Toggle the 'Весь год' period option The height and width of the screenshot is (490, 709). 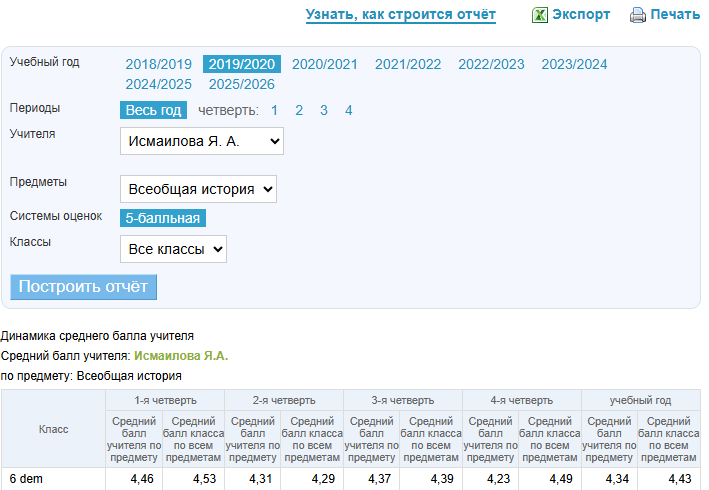click(153, 110)
